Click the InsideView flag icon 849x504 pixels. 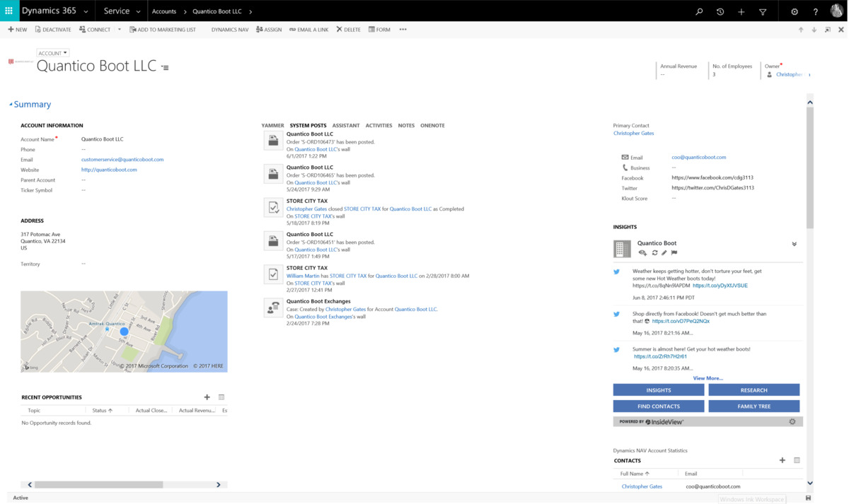point(674,252)
